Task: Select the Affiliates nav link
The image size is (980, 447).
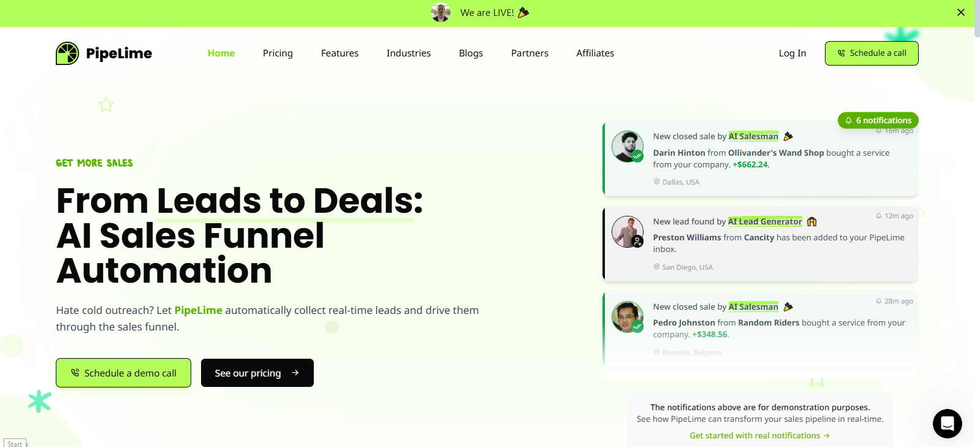Action: coord(595,53)
